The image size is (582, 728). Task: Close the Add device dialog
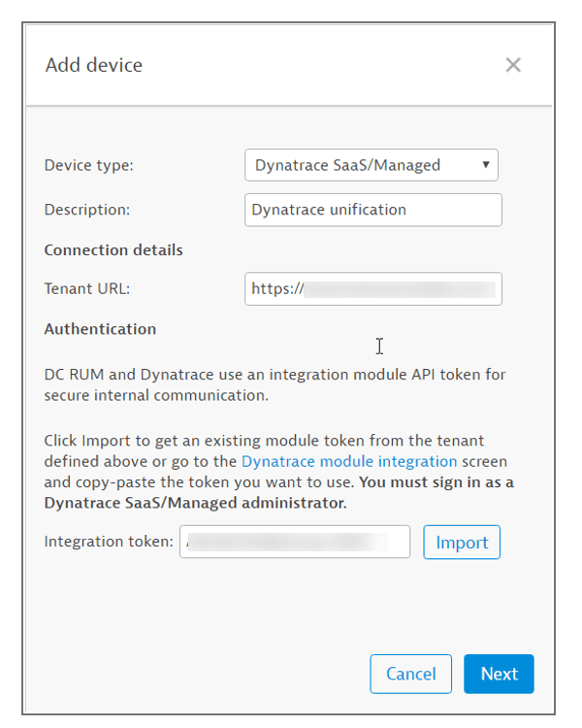click(513, 65)
